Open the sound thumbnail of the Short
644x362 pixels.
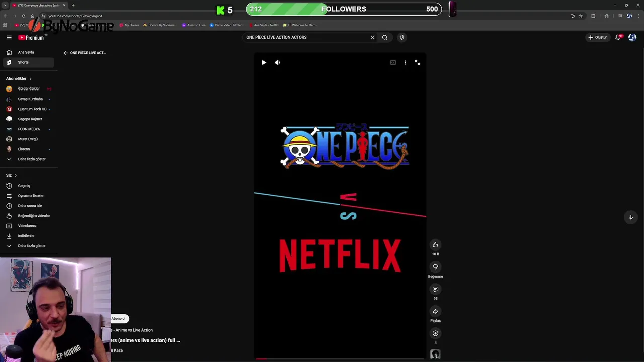click(x=435, y=354)
